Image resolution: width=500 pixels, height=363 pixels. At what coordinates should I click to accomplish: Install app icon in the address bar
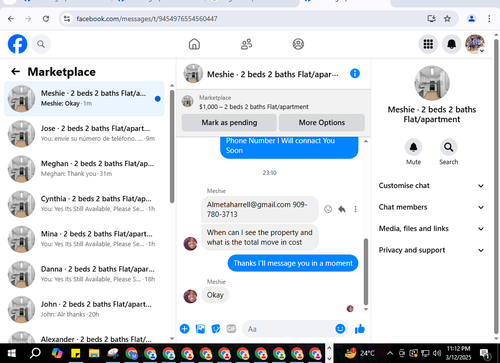pyautogui.click(x=431, y=19)
